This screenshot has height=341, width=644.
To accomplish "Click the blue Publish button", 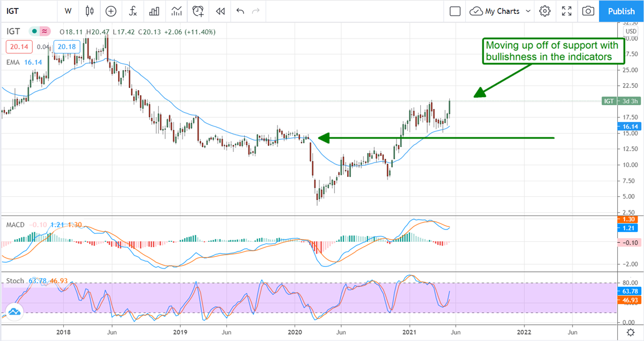I will (x=621, y=11).
